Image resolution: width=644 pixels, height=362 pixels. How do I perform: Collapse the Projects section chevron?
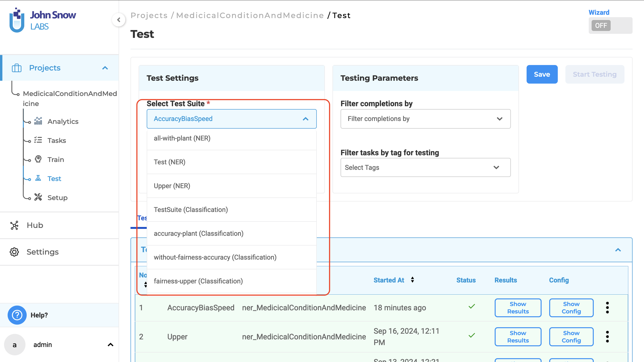(105, 68)
